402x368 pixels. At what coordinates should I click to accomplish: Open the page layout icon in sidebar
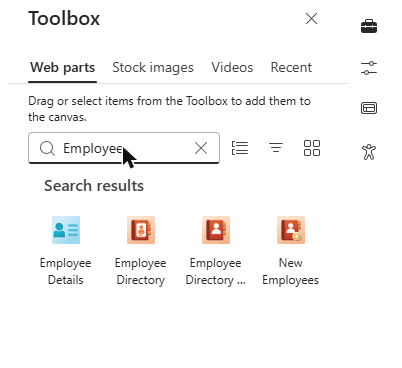coord(369,108)
